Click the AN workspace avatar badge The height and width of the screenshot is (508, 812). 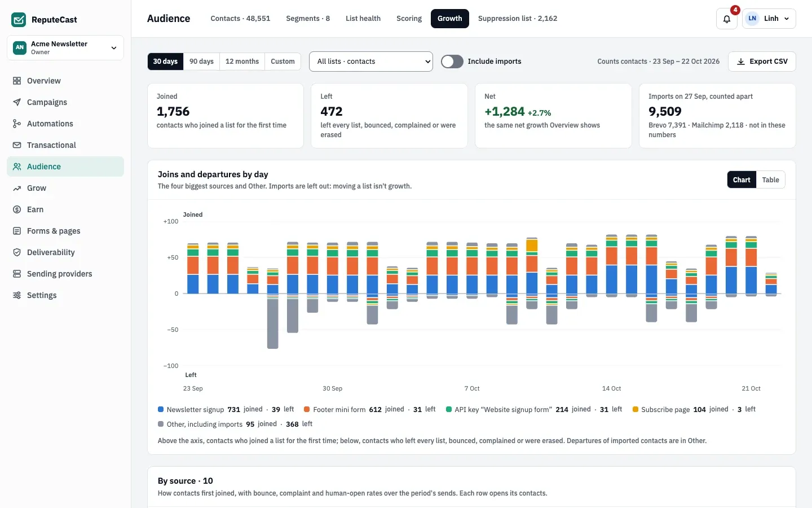[x=20, y=47]
